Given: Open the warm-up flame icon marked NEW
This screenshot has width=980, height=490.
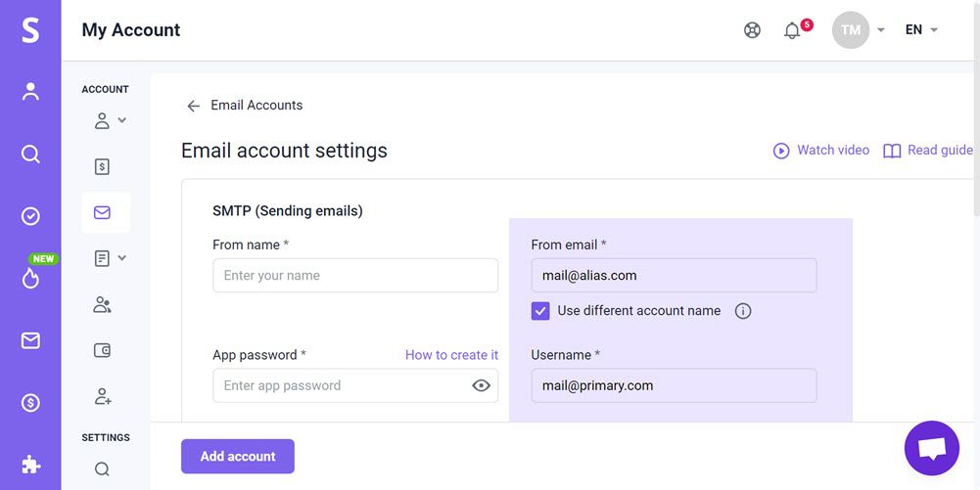Looking at the screenshot, I should [30, 278].
